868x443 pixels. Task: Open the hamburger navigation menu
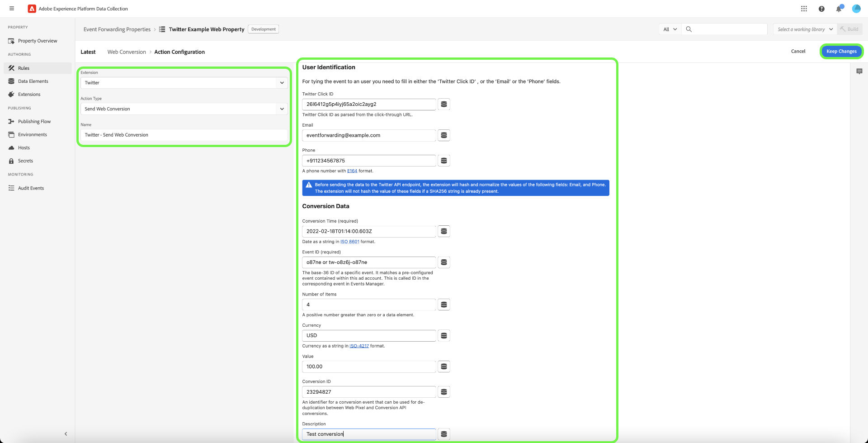(x=12, y=9)
